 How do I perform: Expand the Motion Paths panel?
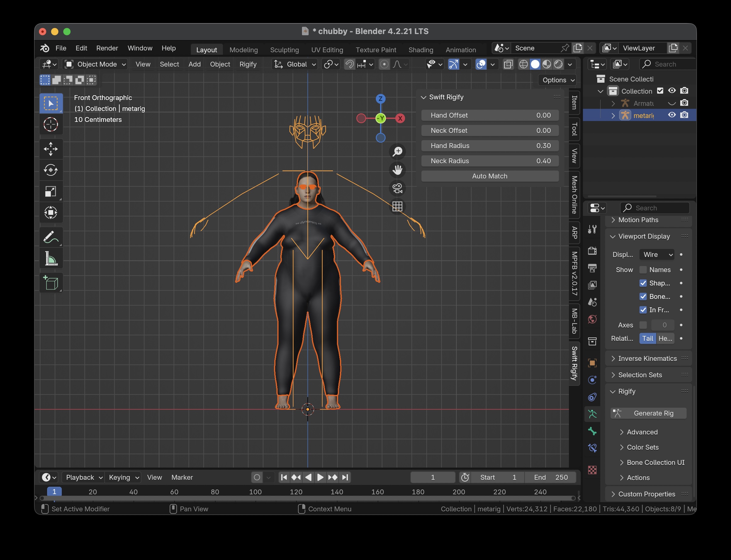648,220
